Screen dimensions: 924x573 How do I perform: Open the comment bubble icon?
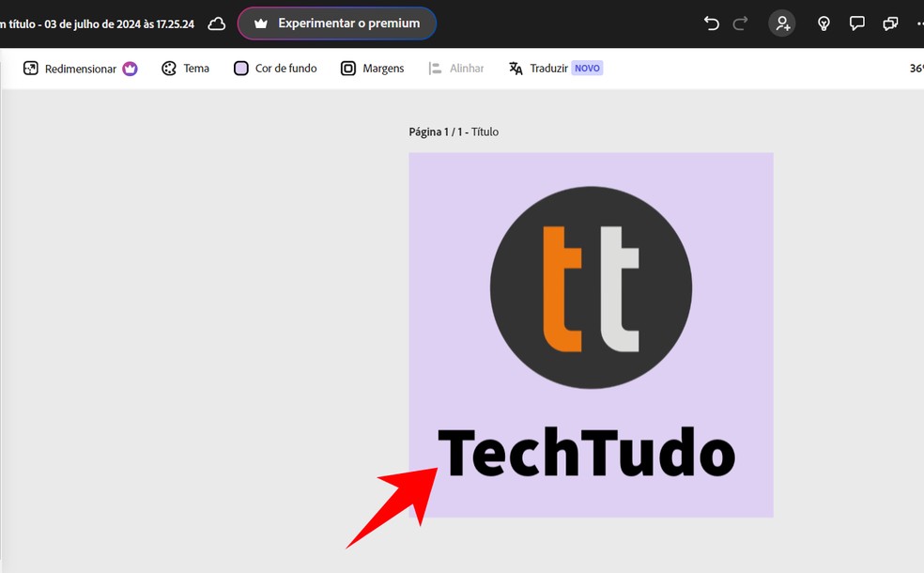coord(856,23)
